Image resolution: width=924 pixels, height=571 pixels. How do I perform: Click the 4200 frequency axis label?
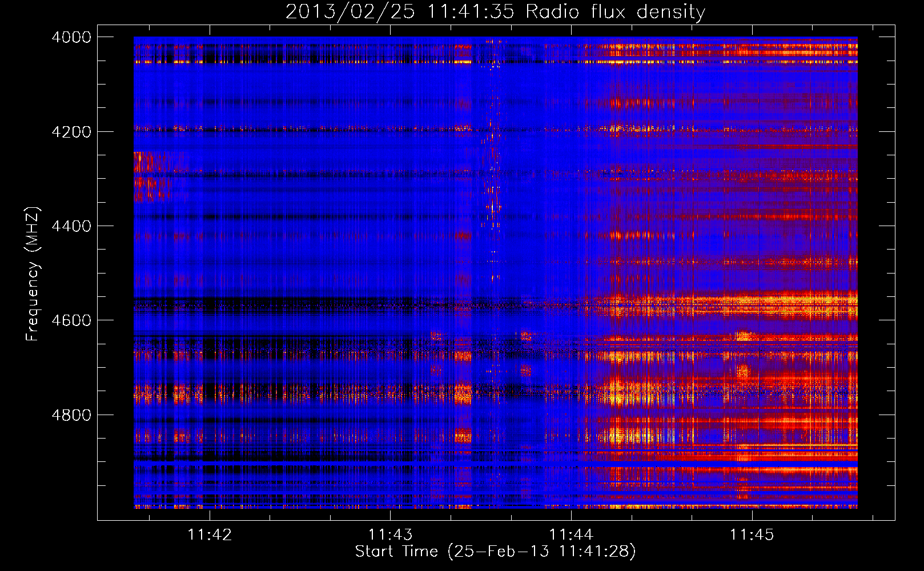[71, 132]
